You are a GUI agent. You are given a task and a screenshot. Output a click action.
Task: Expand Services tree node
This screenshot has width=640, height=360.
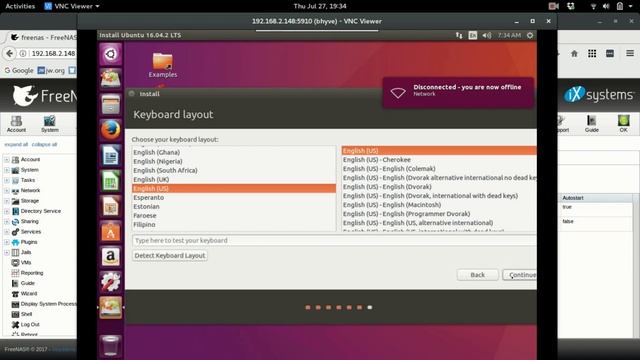click(7, 231)
